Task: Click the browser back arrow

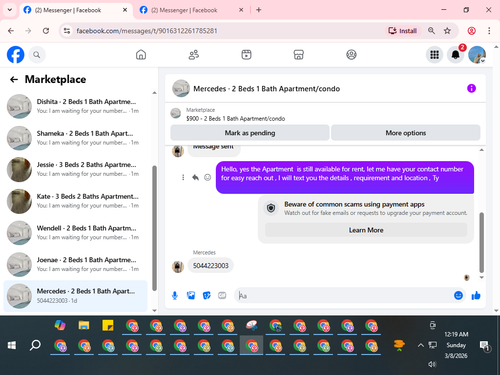Action: click(11, 31)
